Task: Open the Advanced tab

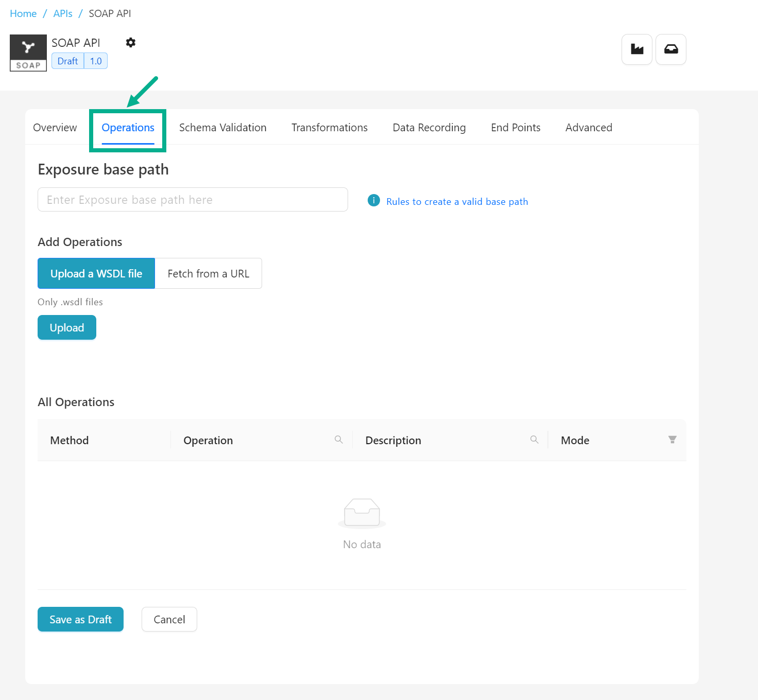Action: [x=589, y=128]
